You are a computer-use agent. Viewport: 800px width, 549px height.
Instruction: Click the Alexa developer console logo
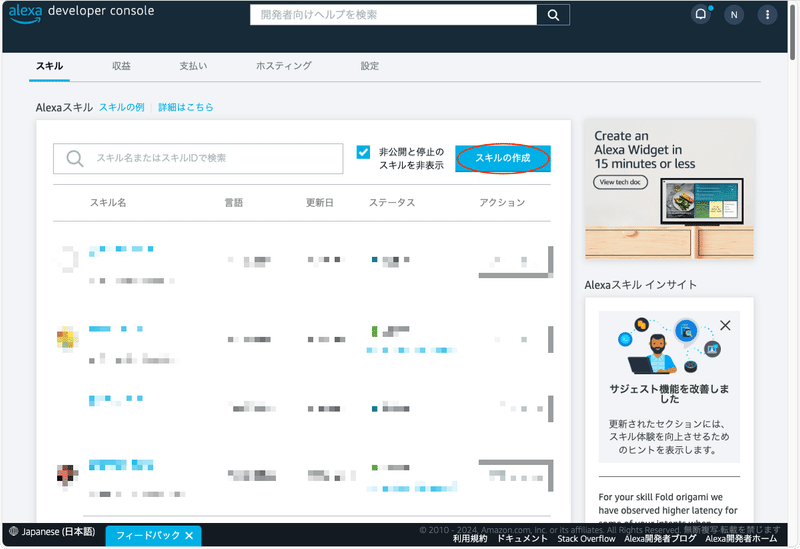pyautogui.click(x=81, y=12)
